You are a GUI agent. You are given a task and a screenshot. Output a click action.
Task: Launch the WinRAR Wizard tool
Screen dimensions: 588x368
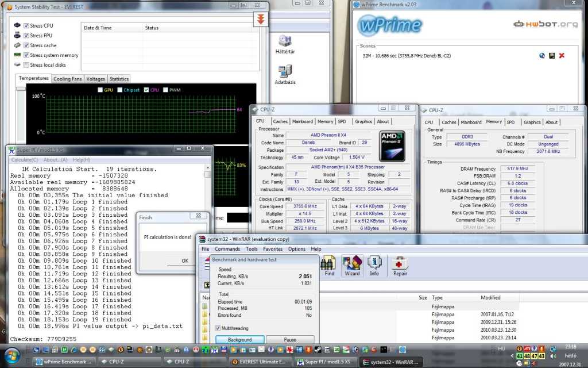click(x=352, y=266)
